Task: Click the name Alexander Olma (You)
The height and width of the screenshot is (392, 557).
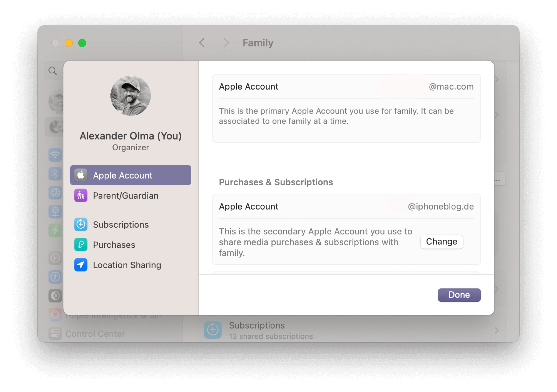Action: tap(131, 136)
